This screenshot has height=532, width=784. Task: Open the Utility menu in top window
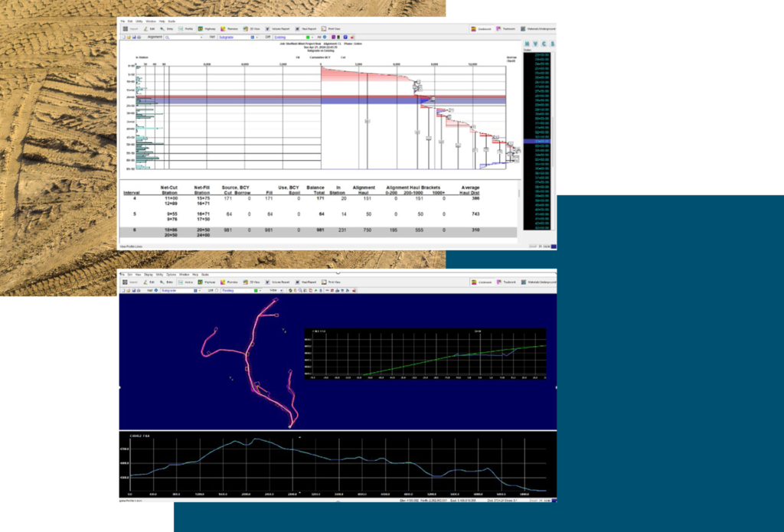(139, 21)
